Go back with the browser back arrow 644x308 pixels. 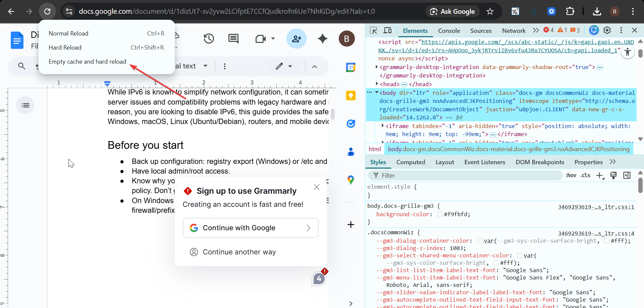pos(11,11)
